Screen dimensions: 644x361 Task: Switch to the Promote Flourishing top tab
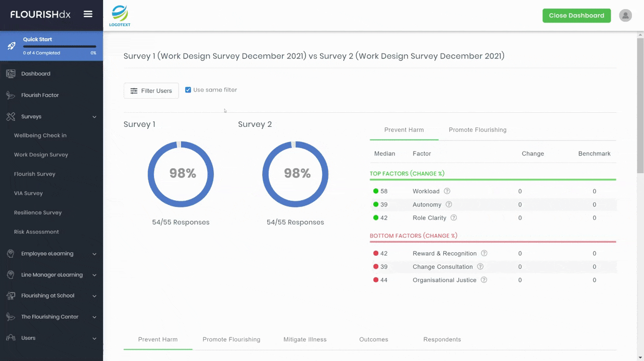[477, 130]
